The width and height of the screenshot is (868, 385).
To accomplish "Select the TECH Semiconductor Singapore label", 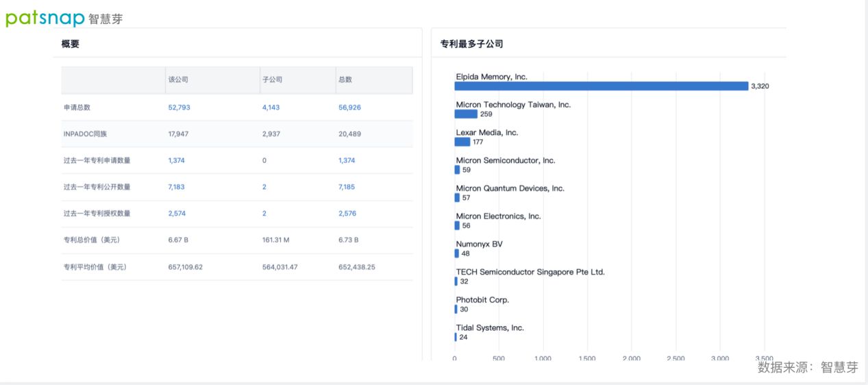I will 530,272.
